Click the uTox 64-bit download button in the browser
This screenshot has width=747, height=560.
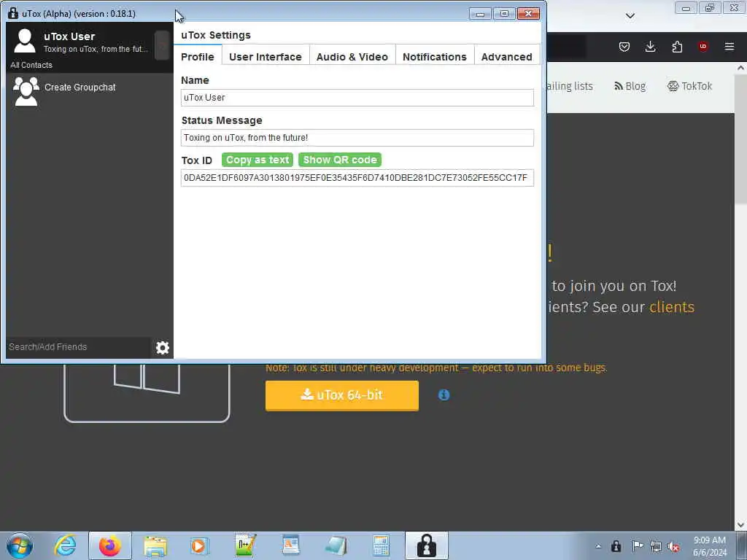pos(342,395)
